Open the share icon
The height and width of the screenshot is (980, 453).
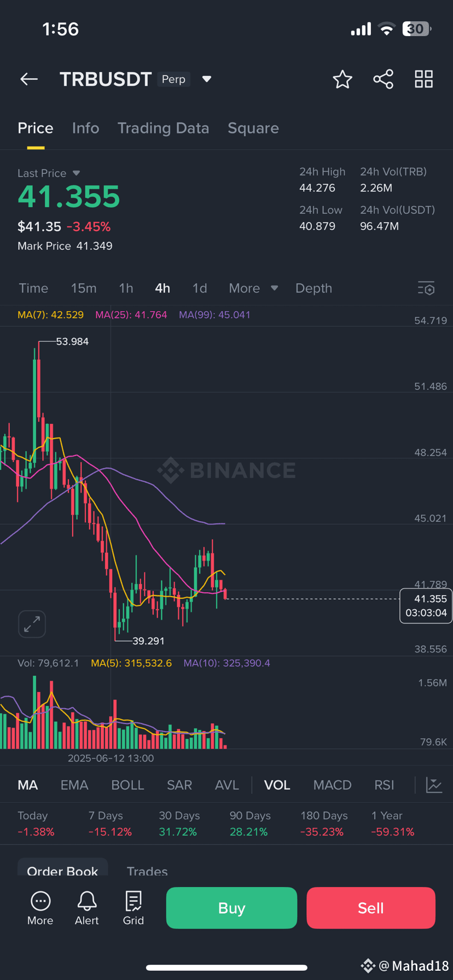pyautogui.click(x=383, y=79)
